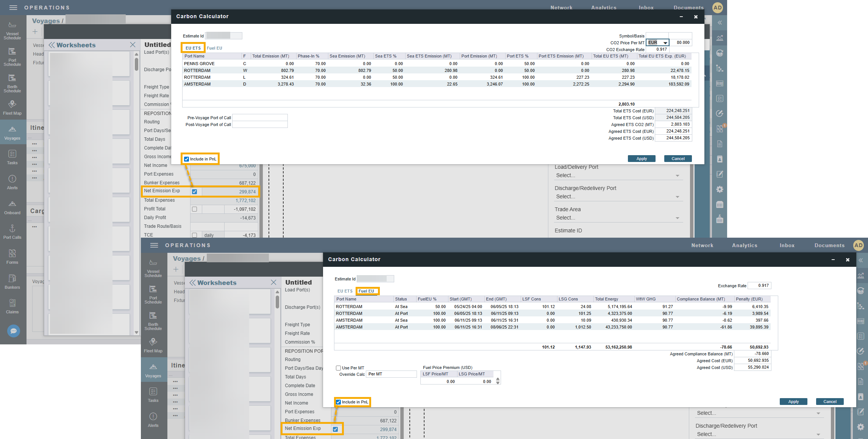The image size is (868, 439).
Task: Switch to the Fuel EU tab in top calculator
Action: (214, 48)
